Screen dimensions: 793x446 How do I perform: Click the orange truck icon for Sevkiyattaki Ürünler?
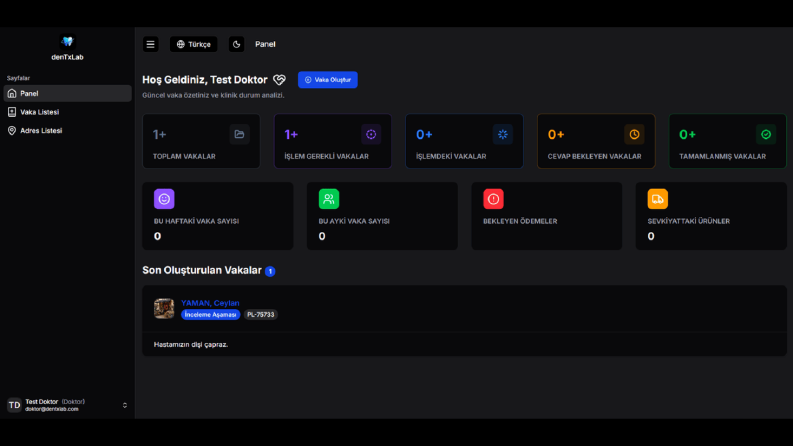[658, 199]
